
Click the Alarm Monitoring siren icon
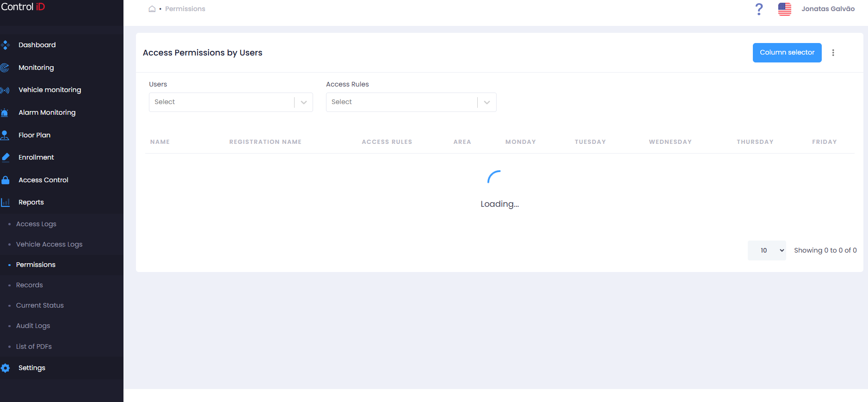[x=5, y=112]
